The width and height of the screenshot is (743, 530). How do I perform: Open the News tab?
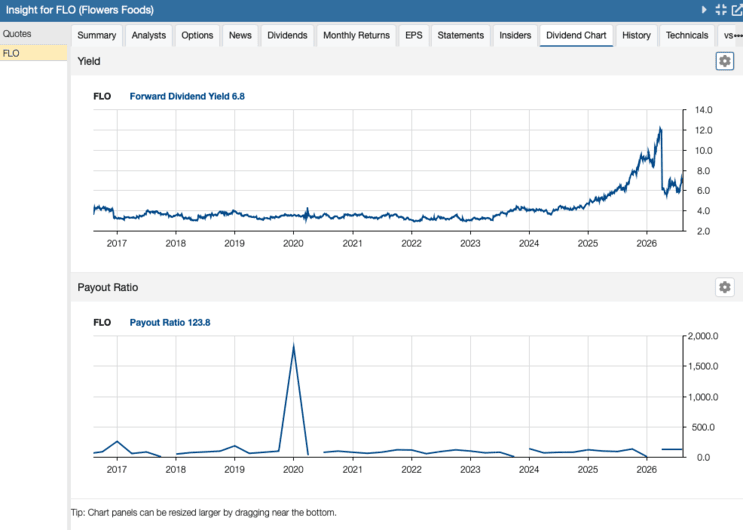point(240,36)
